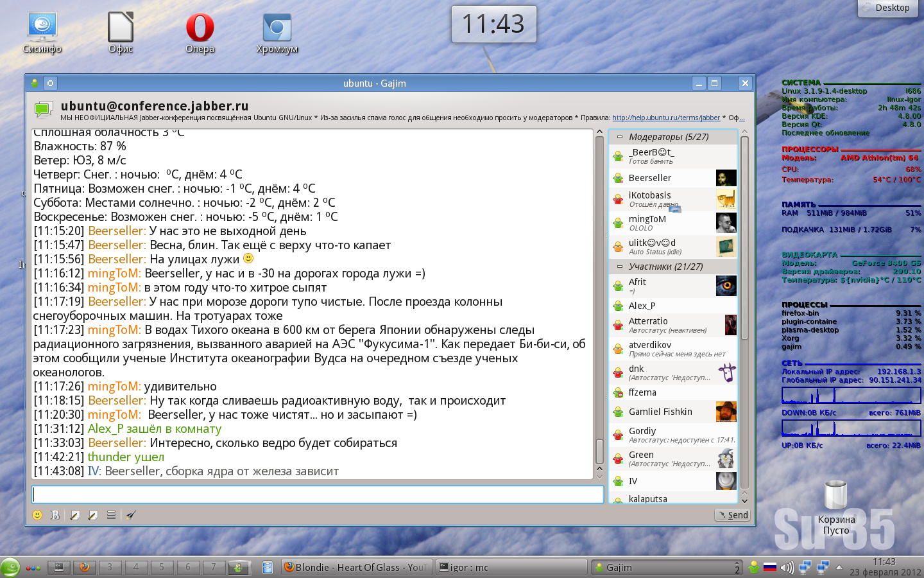Collapse the Участники group
The image size is (924, 578).
[x=620, y=267]
